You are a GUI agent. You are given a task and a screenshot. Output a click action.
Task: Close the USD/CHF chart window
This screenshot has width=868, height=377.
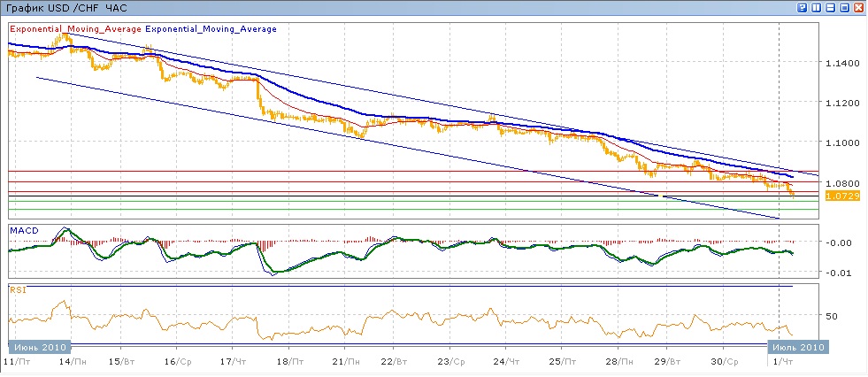[x=857, y=7]
